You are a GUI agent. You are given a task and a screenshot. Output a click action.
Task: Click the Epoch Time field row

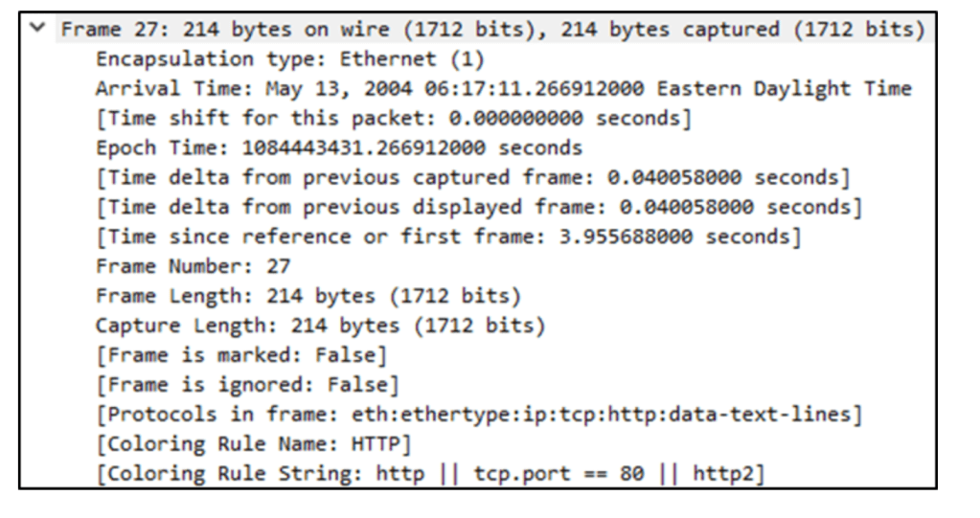coord(338,148)
